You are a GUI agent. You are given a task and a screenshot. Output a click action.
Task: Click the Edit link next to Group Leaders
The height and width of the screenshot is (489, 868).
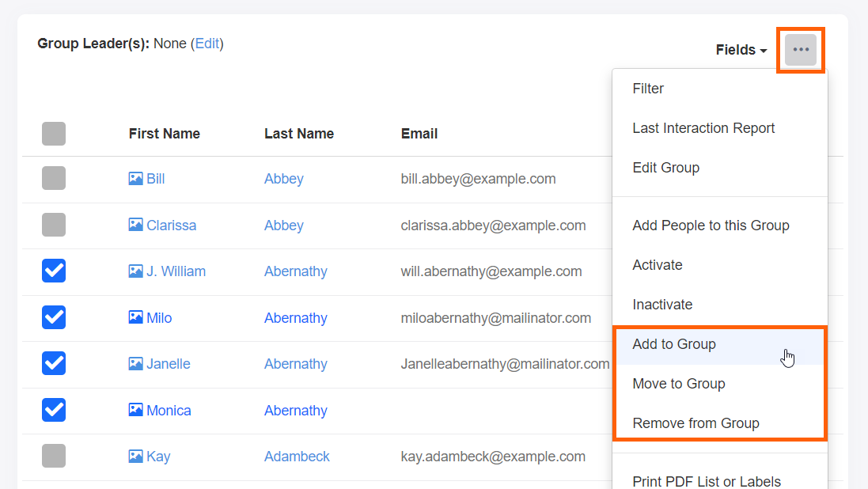point(207,44)
